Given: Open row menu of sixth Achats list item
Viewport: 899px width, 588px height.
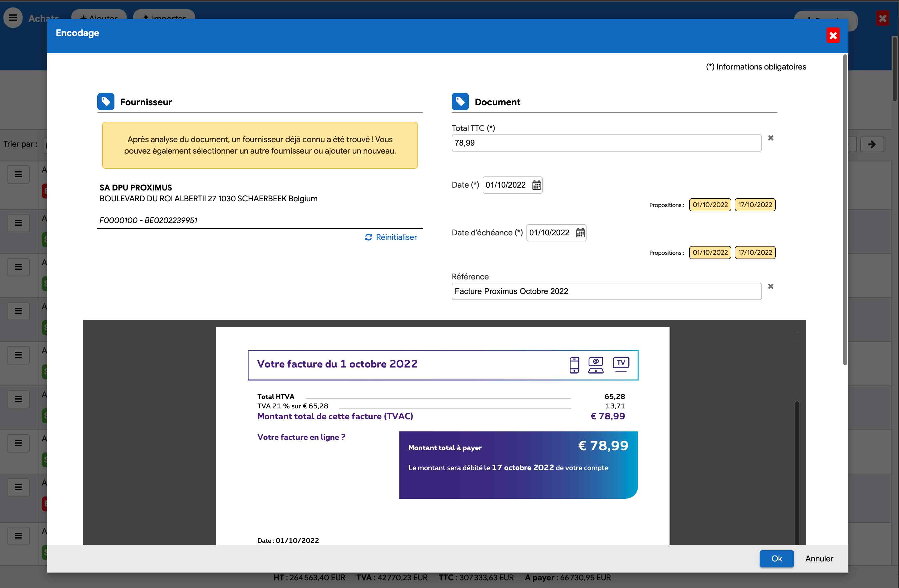Looking at the screenshot, I should [x=18, y=399].
